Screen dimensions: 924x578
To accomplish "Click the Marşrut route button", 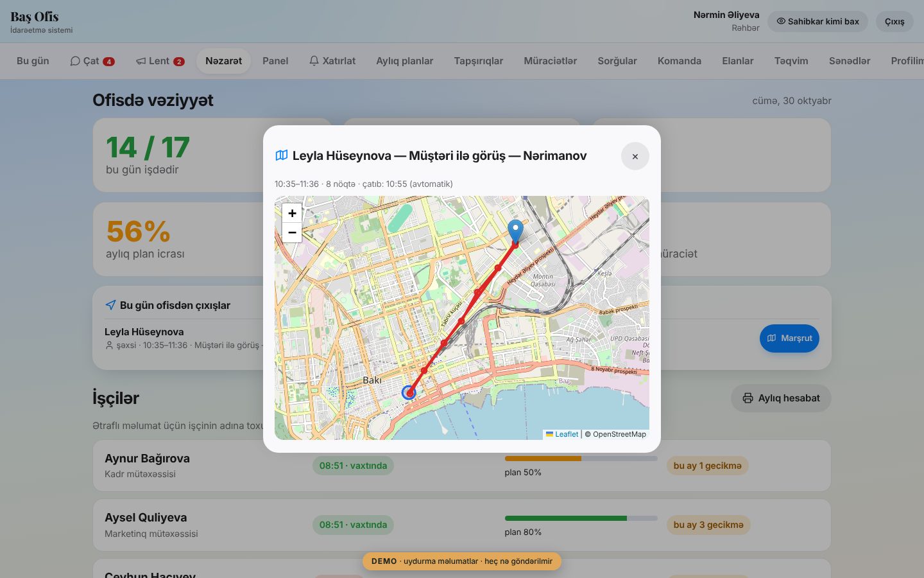I will point(789,338).
